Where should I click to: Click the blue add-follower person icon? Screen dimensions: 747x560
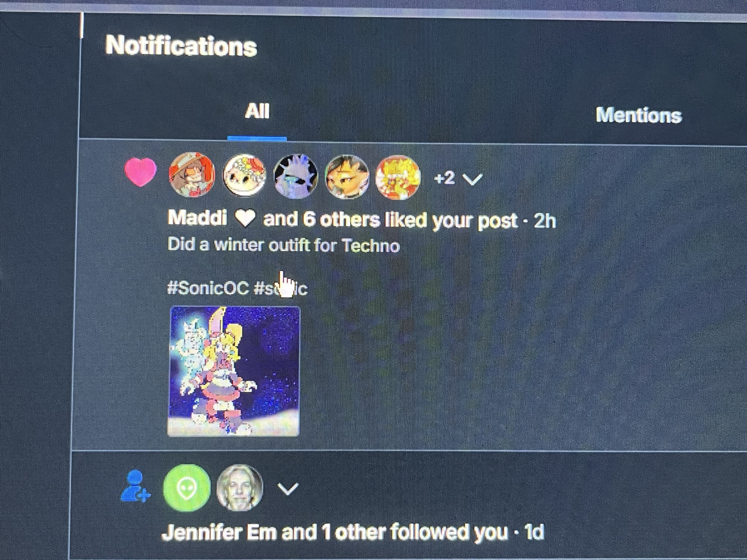(135, 486)
